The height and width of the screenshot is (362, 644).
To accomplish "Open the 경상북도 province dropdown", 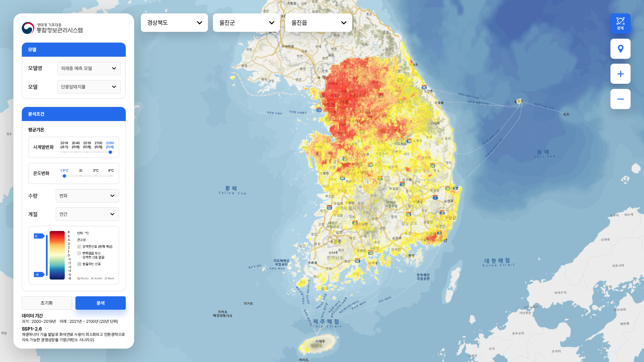I will point(174,23).
